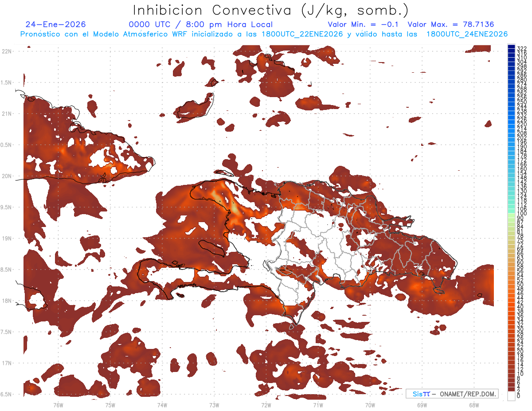
Task: Click the "76W" longitude label
Action: tap(58, 405)
